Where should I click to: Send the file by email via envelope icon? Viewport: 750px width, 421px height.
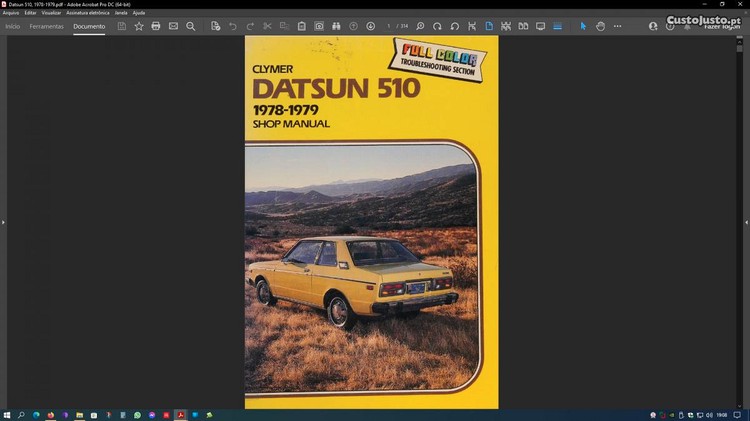pos(173,26)
